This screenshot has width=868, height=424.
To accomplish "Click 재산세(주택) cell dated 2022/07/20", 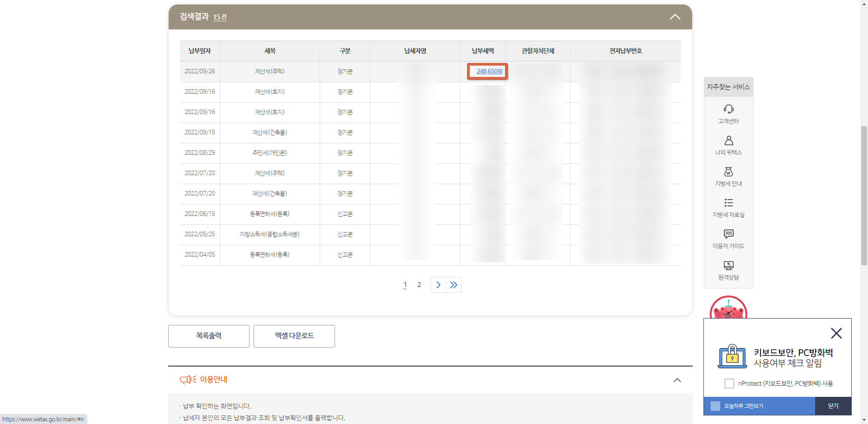I will pyautogui.click(x=270, y=173).
